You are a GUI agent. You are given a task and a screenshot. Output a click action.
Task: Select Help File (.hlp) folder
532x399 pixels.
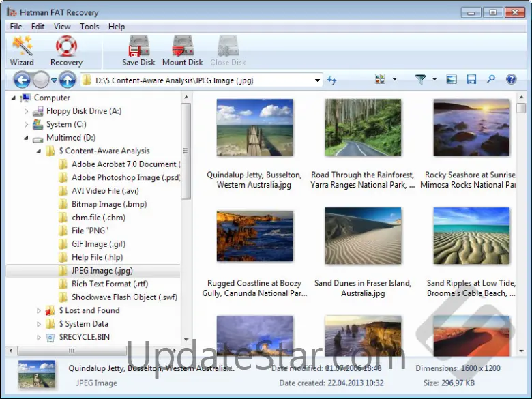91,257
